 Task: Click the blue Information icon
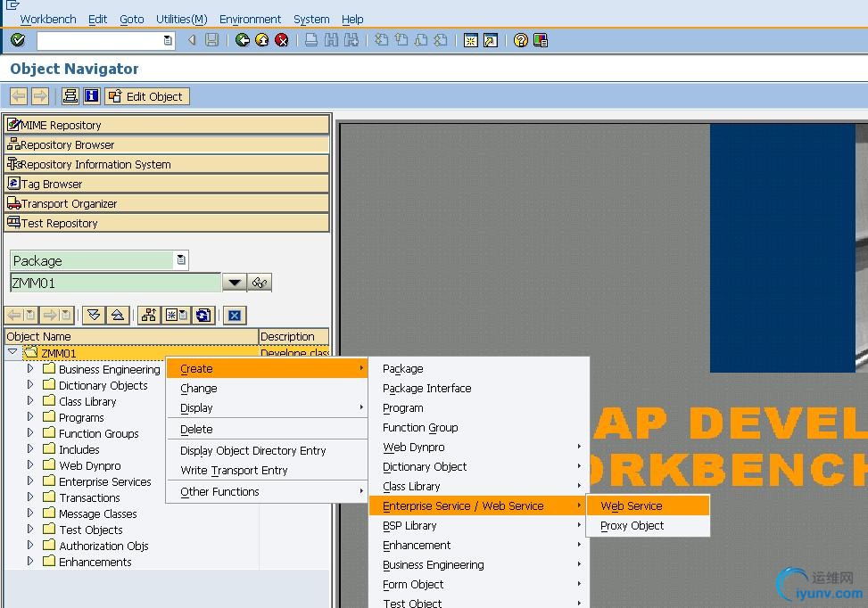(91, 96)
